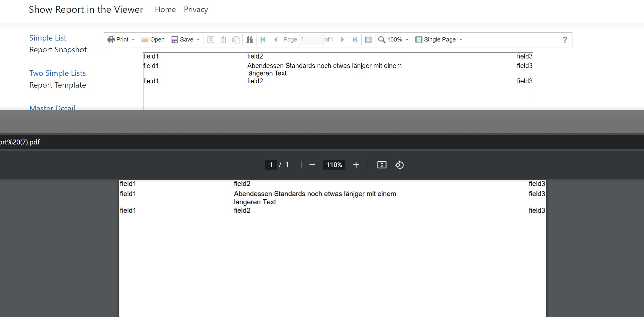
Task: Click the page number input field
Action: (x=311, y=40)
